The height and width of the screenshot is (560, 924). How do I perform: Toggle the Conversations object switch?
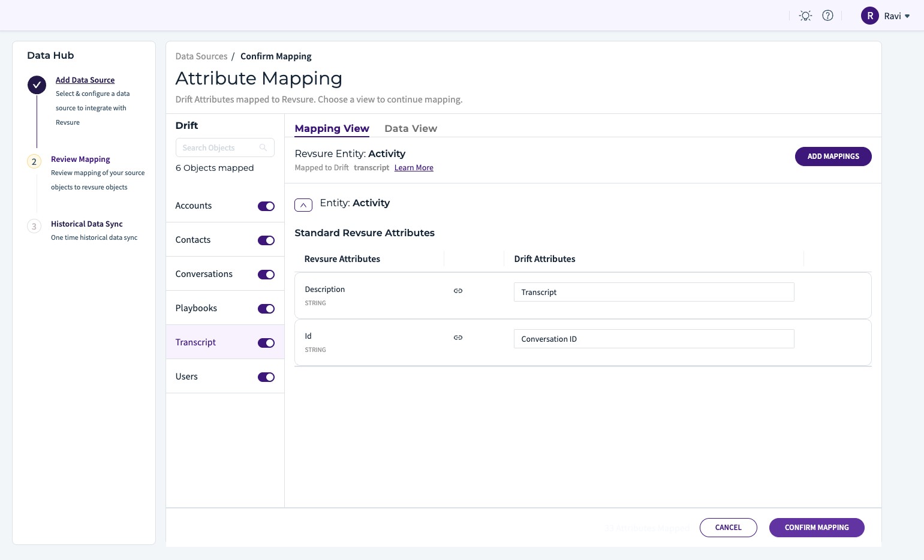266,275
